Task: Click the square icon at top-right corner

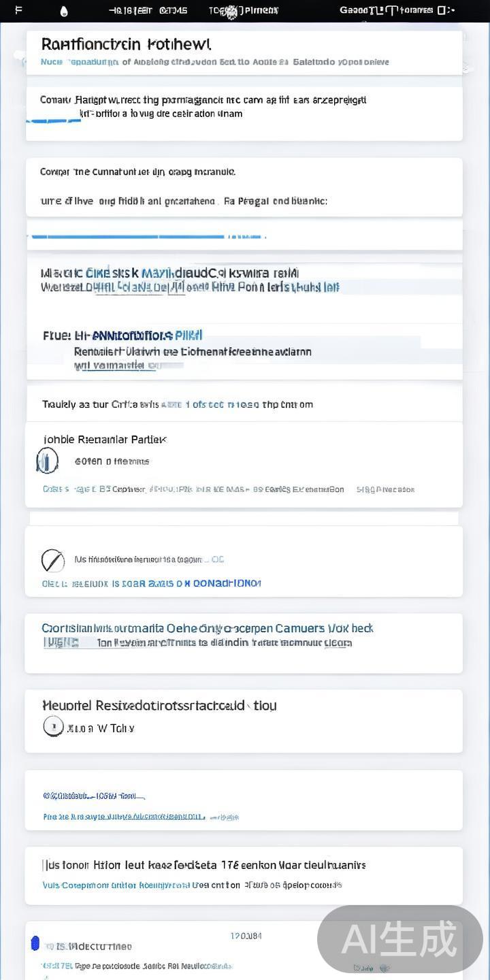Action: click(x=442, y=10)
